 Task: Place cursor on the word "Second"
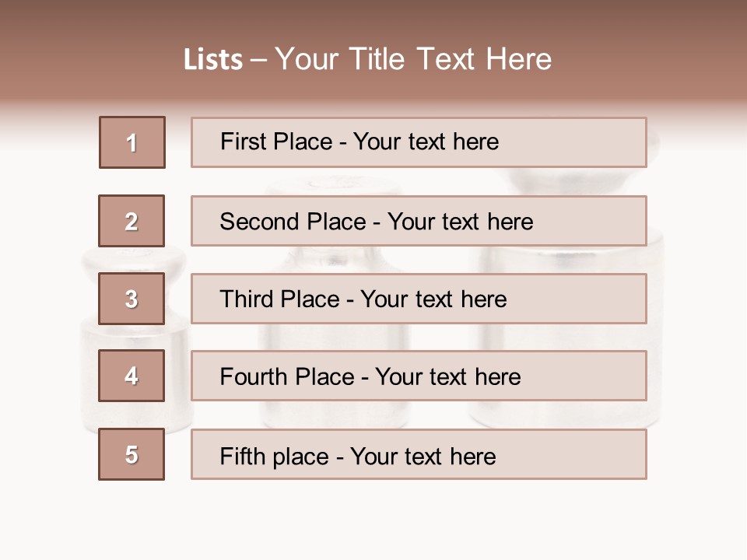pyautogui.click(x=260, y=222)
